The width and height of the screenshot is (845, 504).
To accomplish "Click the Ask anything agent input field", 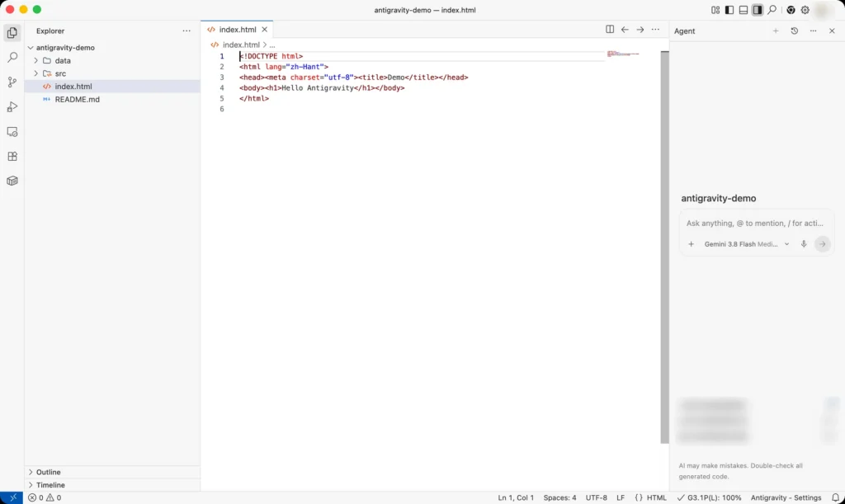I will pos(754,223).
